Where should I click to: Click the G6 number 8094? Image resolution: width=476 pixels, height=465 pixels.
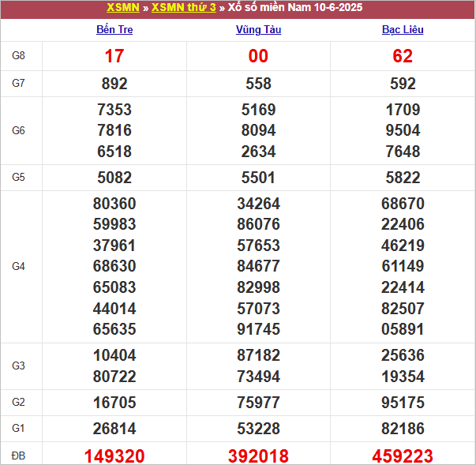258,130
